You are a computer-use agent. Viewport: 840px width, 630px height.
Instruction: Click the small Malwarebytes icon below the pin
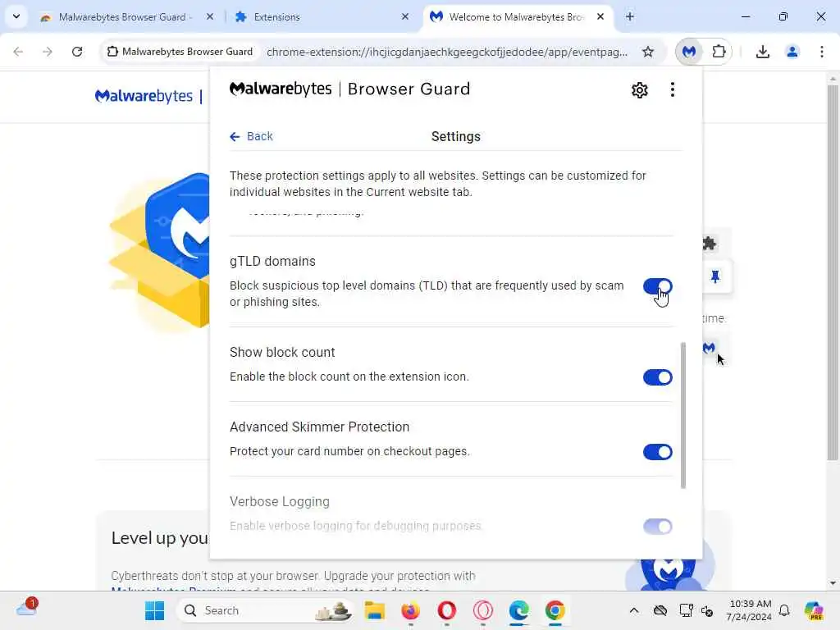[709, 348]
